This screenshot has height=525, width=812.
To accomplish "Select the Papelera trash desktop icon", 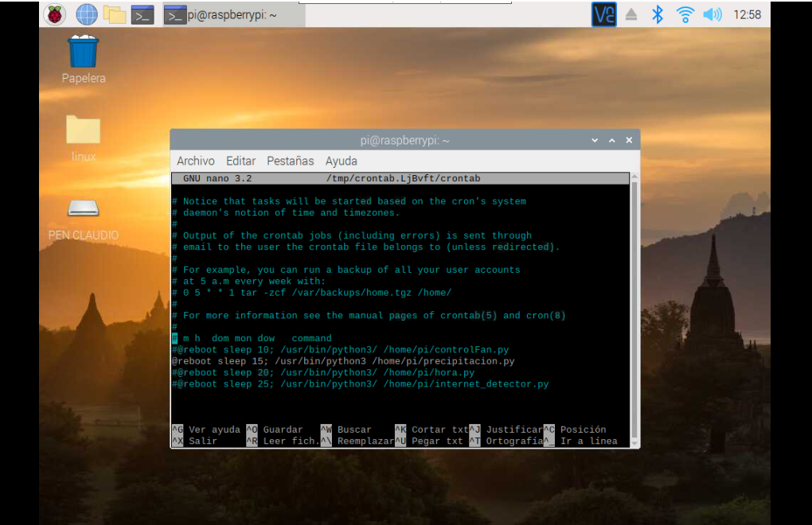I will pos(83,52).
